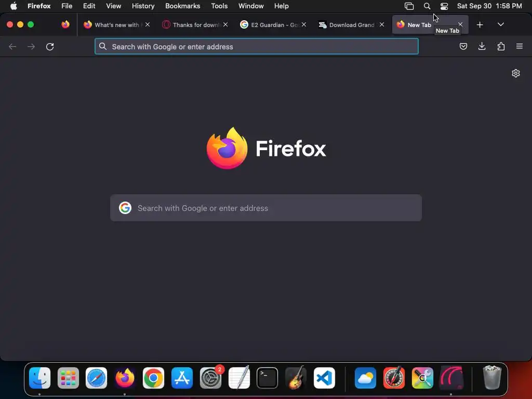Launch Visual Studio Code from the Dock
The height and width of the screenshot is (399, 532).
tap(324, 378)
